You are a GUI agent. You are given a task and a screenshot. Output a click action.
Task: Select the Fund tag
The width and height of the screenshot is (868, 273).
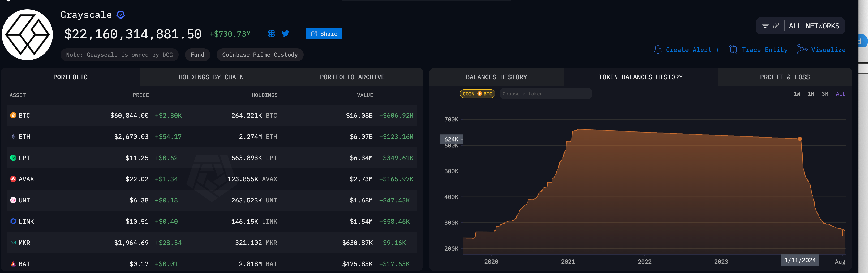[197, 55]
